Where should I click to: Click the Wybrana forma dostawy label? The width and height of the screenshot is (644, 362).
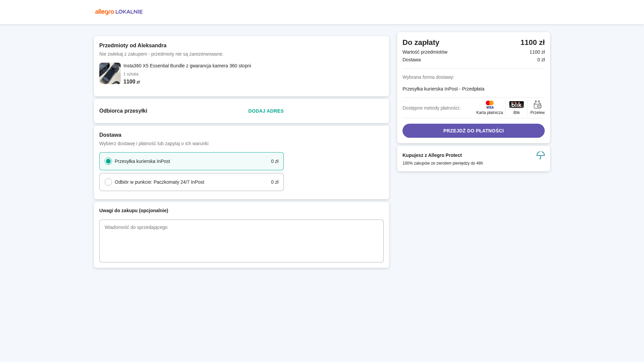click(x=428, y=77)
